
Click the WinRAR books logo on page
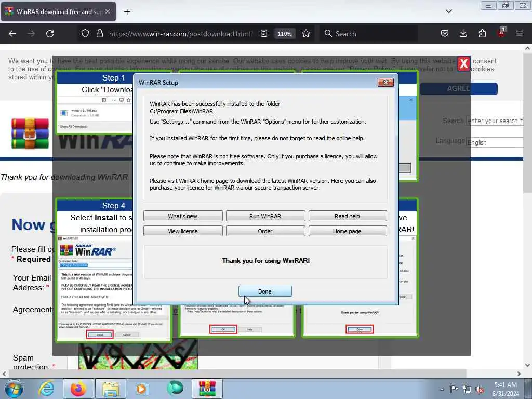tap(30, 134)
